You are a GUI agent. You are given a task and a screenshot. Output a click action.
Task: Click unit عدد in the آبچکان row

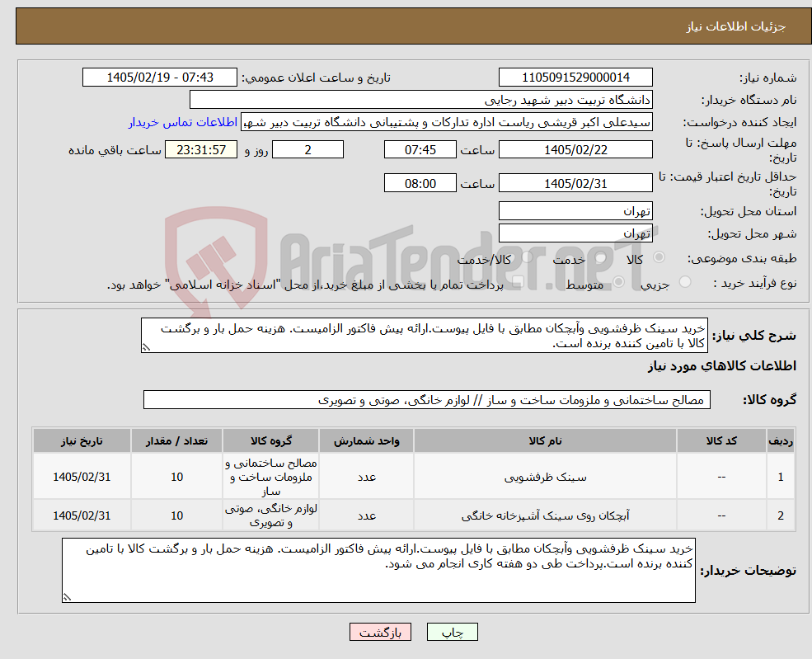click(x=366, y=515)
